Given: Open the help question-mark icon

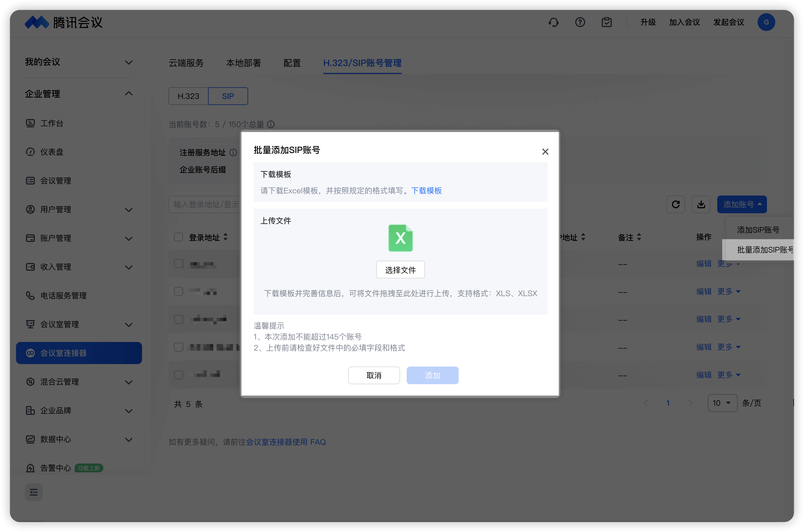Looking at the screenshot, I should point(580,22).
